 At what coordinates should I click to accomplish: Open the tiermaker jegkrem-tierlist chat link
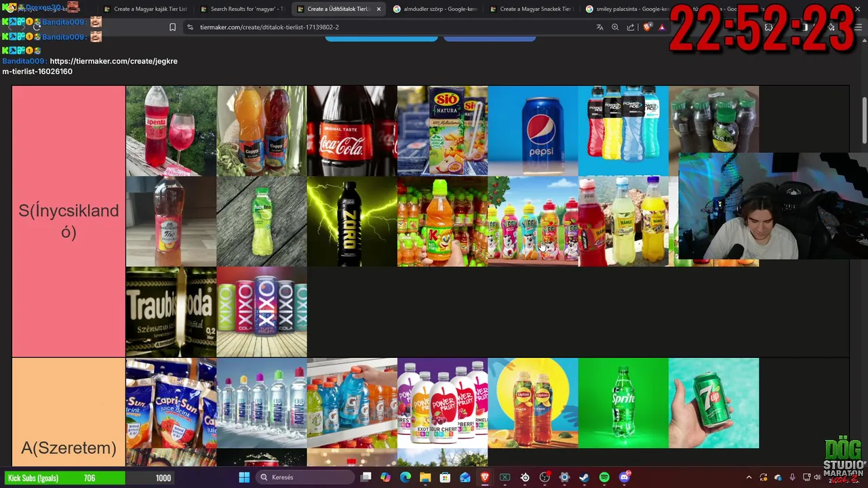point(90,66)
